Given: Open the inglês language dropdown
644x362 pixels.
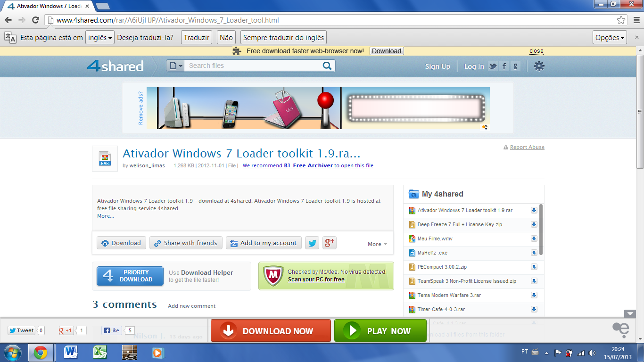Looking at the screenshot, I should (100, 38).
